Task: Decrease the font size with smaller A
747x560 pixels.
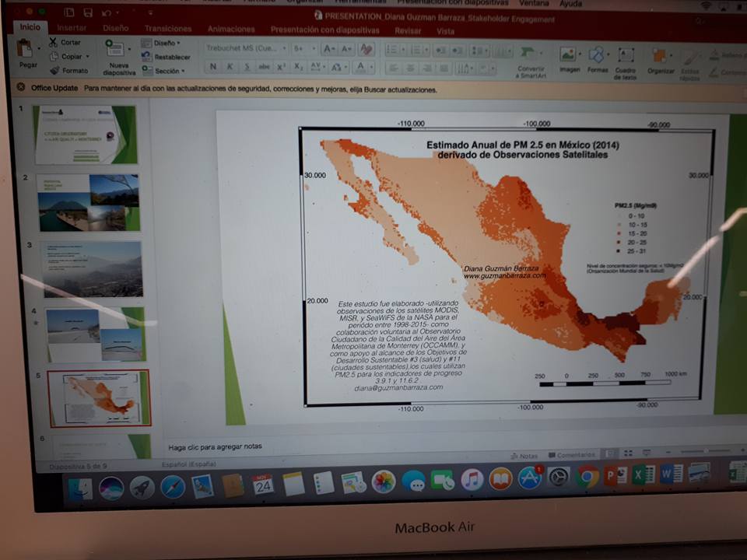Action: click(x=346, y=48)
